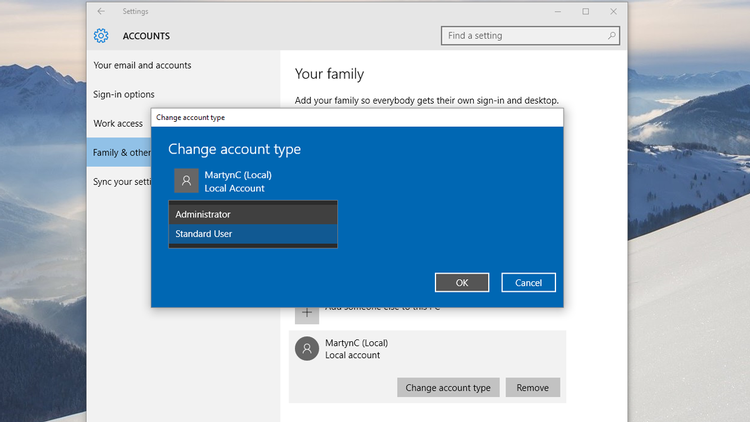Maximize the Settings window
The height and width of the screenshot is (422, 750).
(585, 11)
